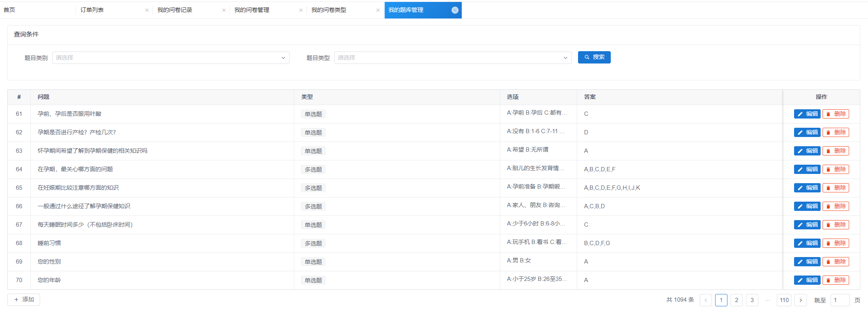Click options cell A:男 B:女
The height and width of the screenshot is (314, 868).
click(519, 261)
